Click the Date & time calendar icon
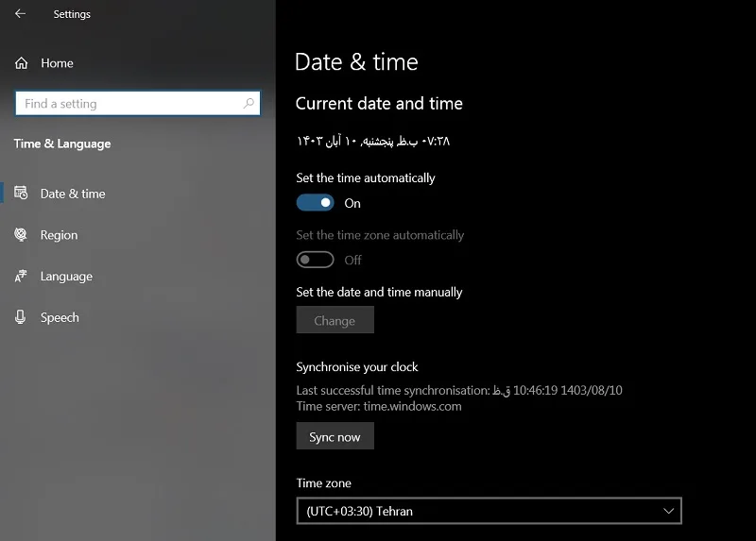Image resolution: width=756 pixels, height=541 pixels. click(21, 194)
